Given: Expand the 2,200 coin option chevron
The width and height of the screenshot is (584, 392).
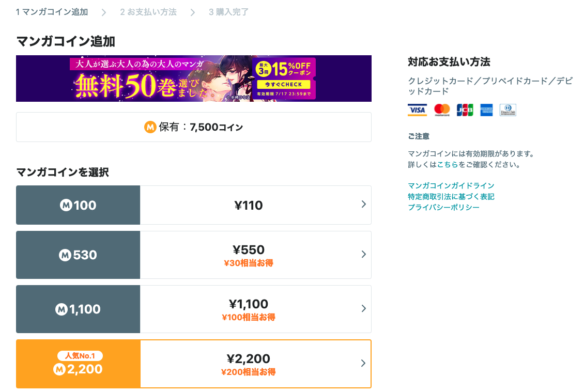Looking at the screenshot, I should point(363,364).
